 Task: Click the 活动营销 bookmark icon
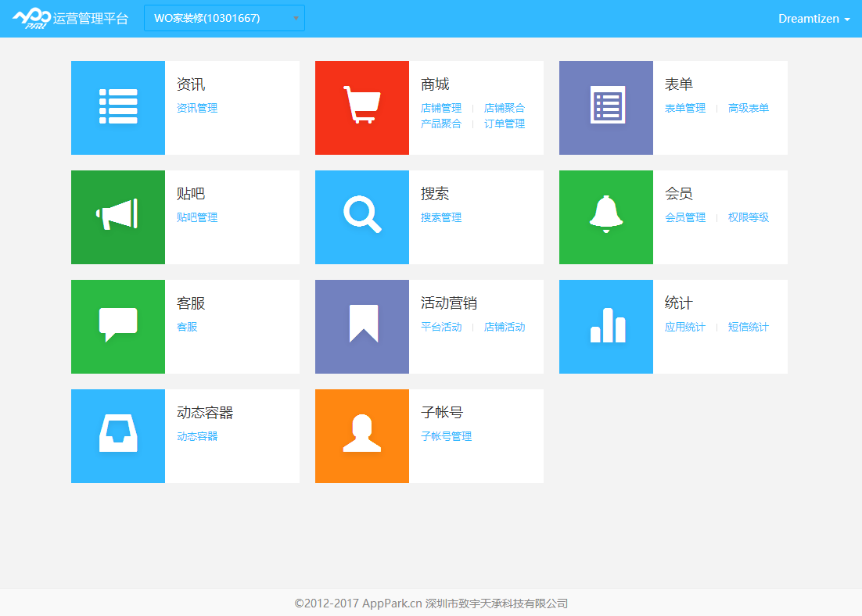click(361, 326)
